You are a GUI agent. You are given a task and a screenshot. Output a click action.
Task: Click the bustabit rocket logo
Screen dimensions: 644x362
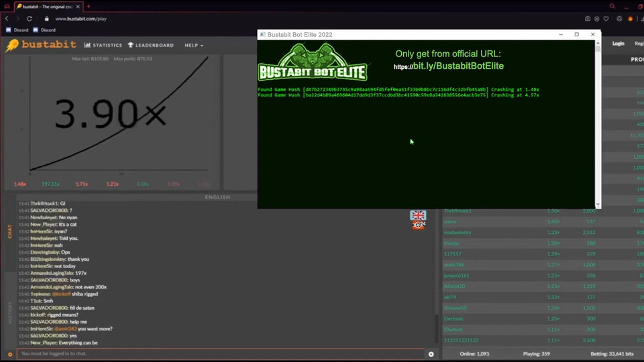pyautogui.click(x=40, y=45)
